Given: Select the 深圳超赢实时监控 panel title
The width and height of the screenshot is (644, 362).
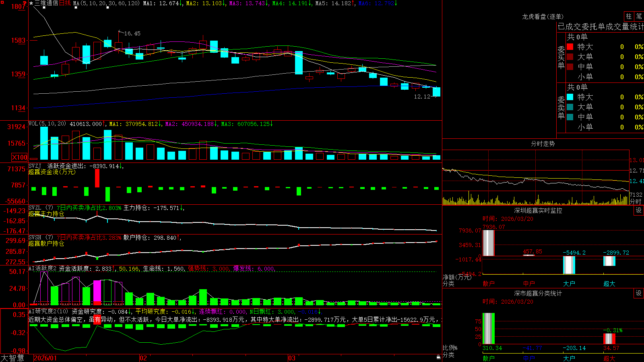Looking at the screenshot, I should click(538, 210).
